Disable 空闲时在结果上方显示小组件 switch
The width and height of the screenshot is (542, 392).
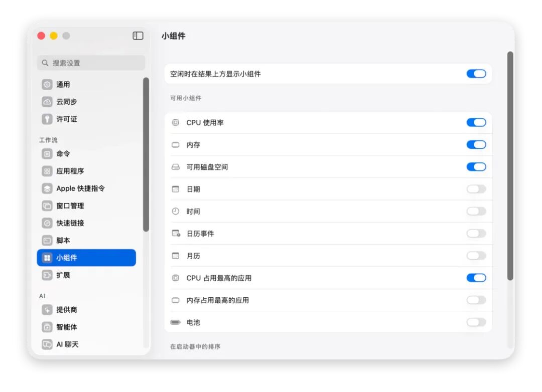(476, 74)
